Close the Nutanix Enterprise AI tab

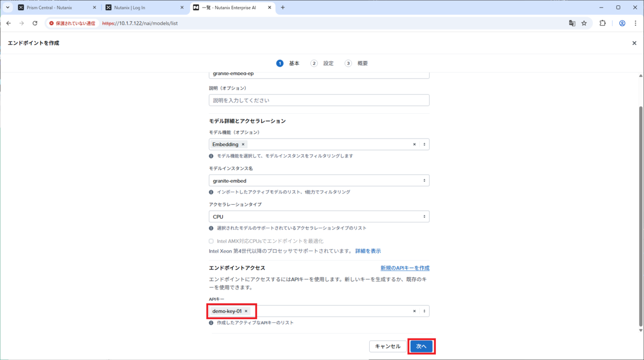tap(269, 8)
